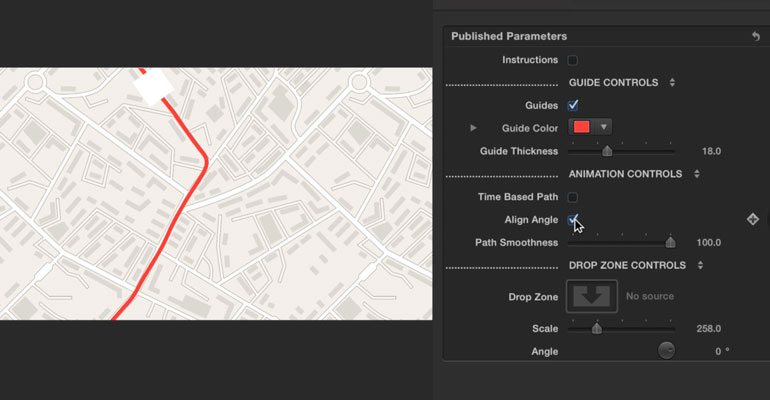Expand the Guide Color disclosure triangle
770x400 pixels.
tap(473, 128)
